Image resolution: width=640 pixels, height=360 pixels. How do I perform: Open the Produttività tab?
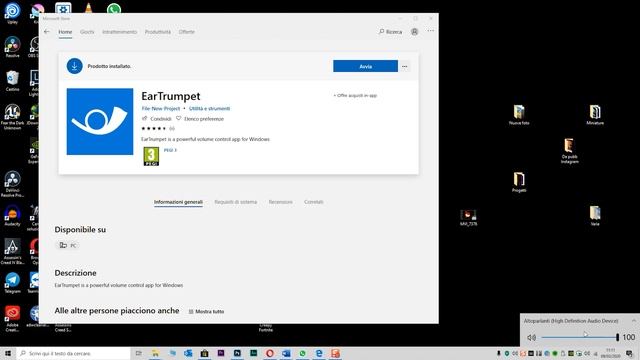tap(158, 32)
